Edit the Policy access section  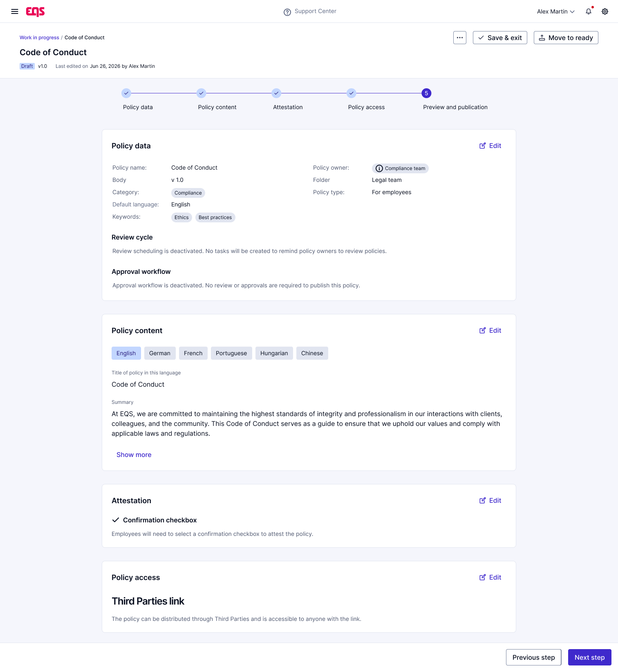[490, 577]
